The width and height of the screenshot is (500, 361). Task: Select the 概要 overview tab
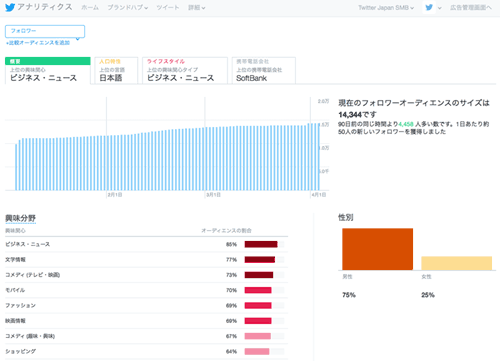[48, 70]
